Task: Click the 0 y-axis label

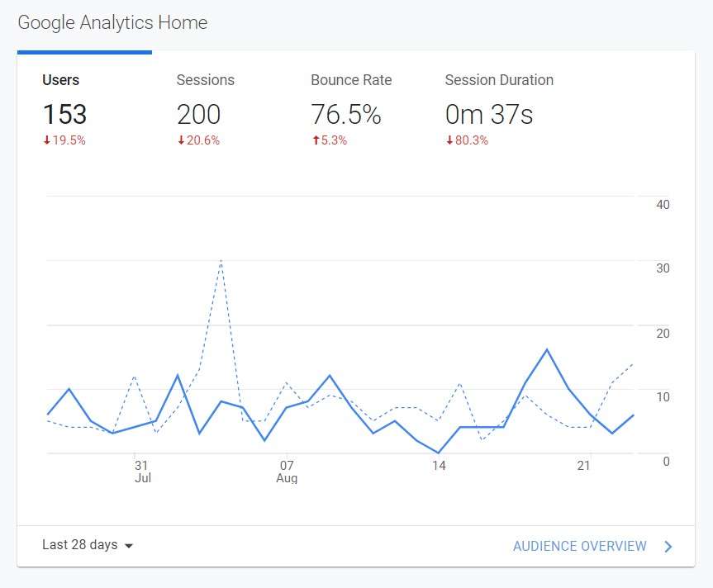Action: click(666, 462)
